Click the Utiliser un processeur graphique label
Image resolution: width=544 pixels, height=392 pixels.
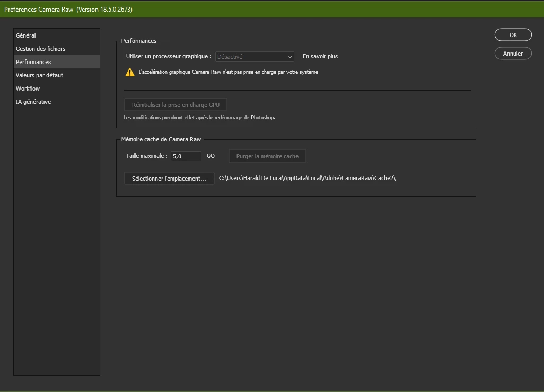pos(169,56)
